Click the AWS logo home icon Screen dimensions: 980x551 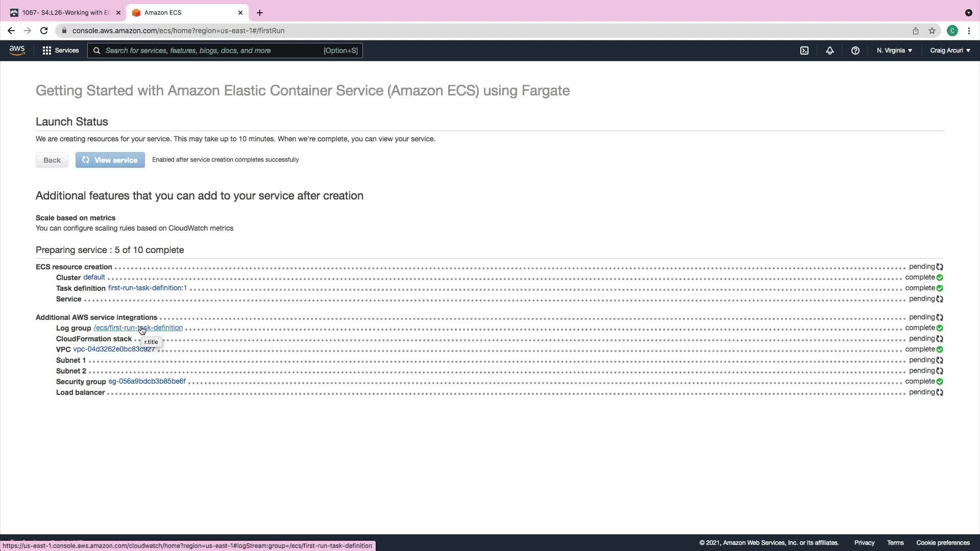tap(17, 50)
